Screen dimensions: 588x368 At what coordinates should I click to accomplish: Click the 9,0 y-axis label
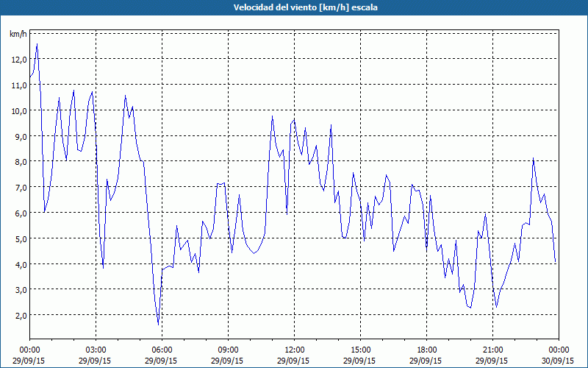point(21,137)
